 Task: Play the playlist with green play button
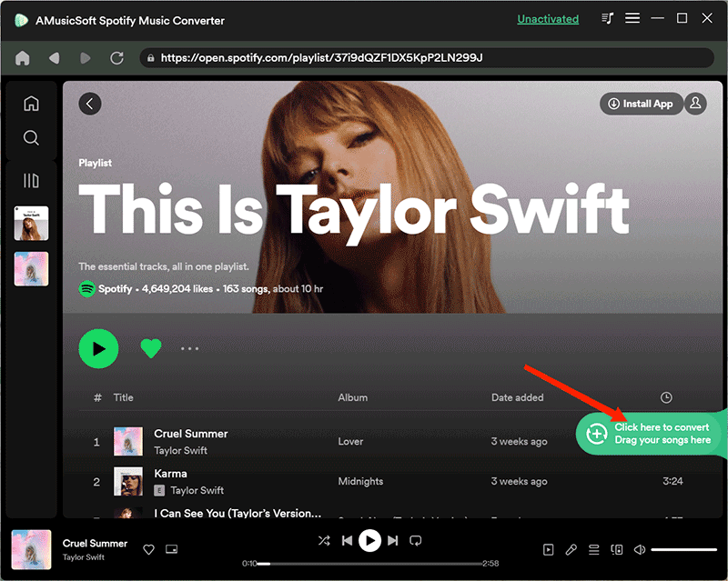[x=98, y=348]
